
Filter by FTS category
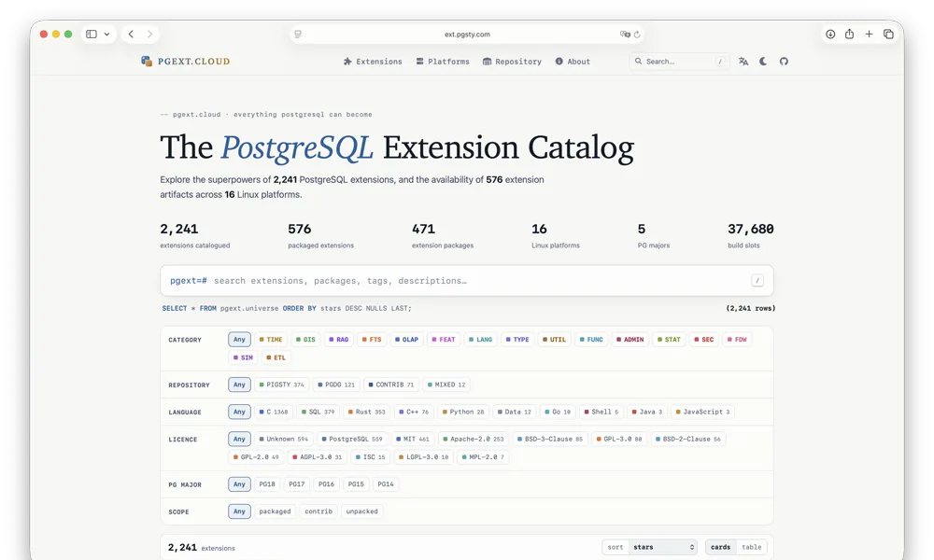371,339
